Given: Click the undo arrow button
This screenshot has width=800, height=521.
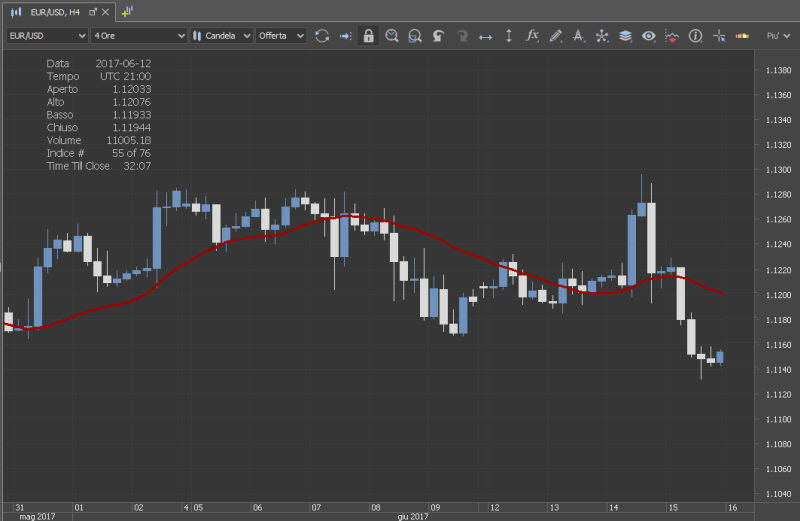Looking at the screenshot, I should [439, 36].
